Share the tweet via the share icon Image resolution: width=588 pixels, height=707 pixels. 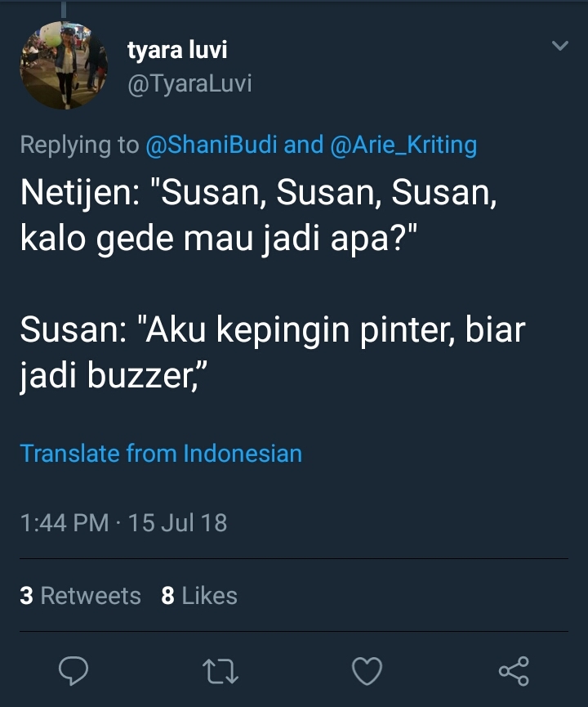pyautogui.click(x=511, y=672)
